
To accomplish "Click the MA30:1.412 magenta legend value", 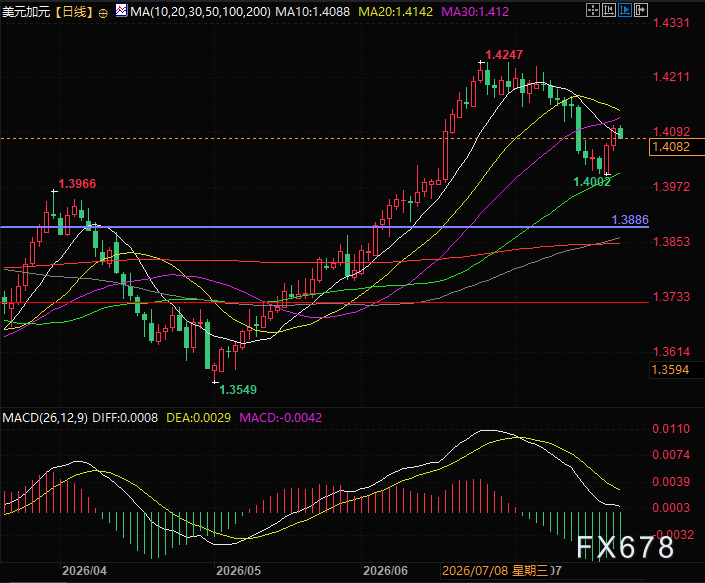I will [475, 12].
